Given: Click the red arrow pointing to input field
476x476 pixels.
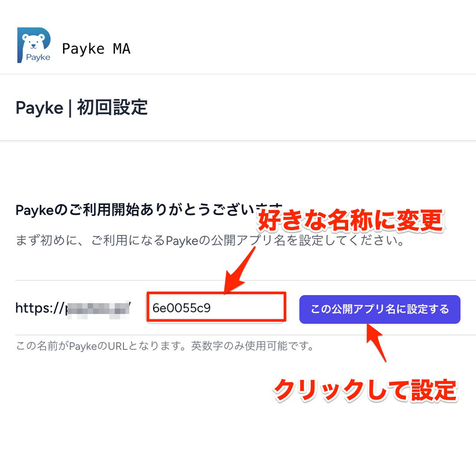Looking at the screenshot, I should (239, 271).
